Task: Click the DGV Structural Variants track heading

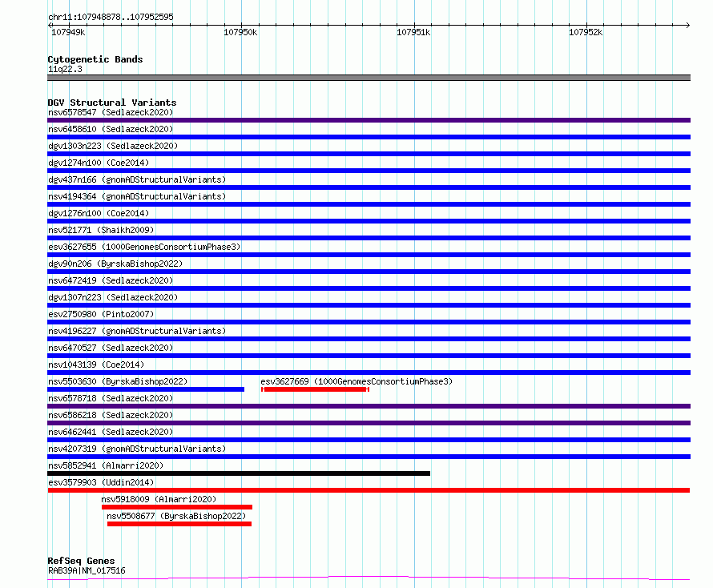Action: (112, 103)
